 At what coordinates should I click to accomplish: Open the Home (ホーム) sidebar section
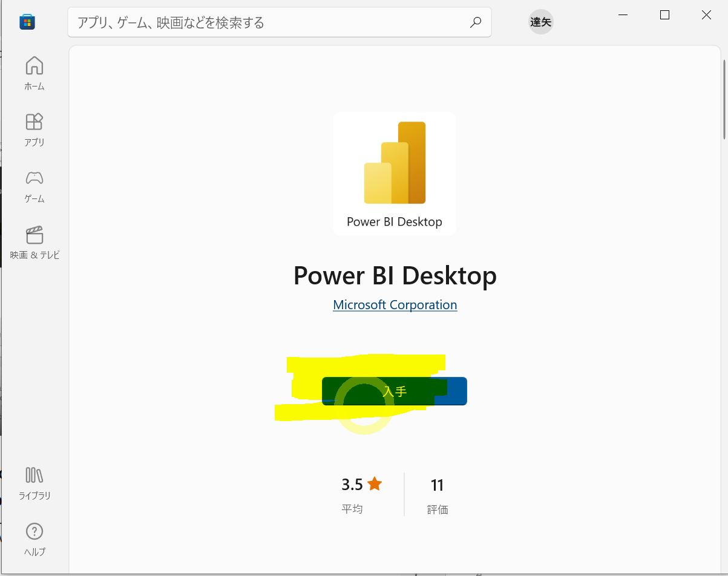coord(34,73)
